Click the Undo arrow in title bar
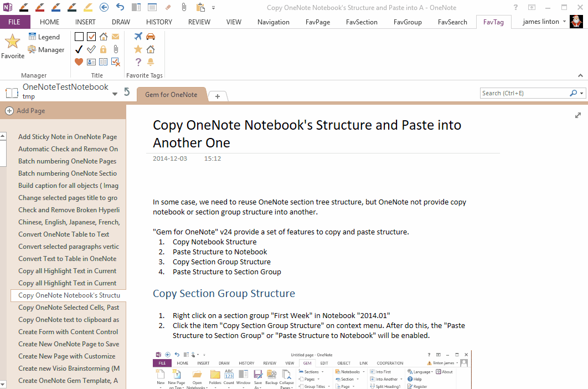Image resolution: width=588 pixels, height=389 pixels. 120,7
